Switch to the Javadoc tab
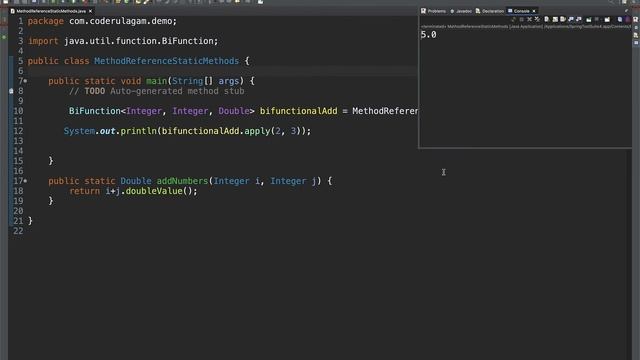This screenshot has width=640, height=360. click(x=461, y=11)
